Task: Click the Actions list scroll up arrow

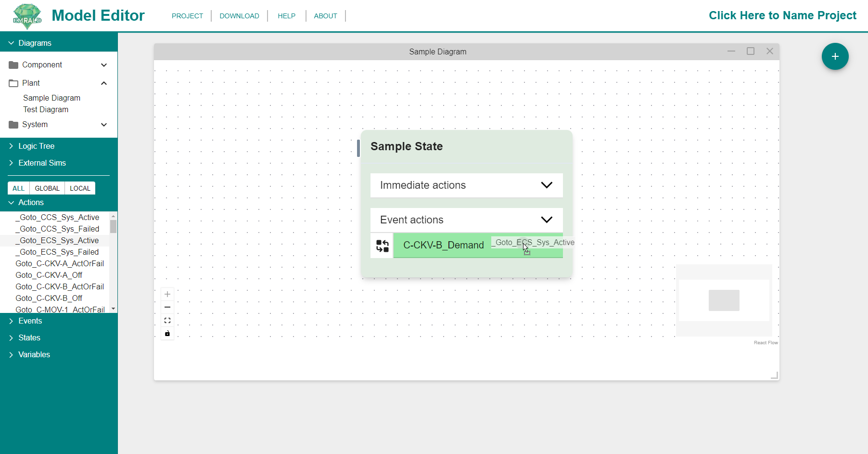Action: pyautogui.click(x=113, y=216)
